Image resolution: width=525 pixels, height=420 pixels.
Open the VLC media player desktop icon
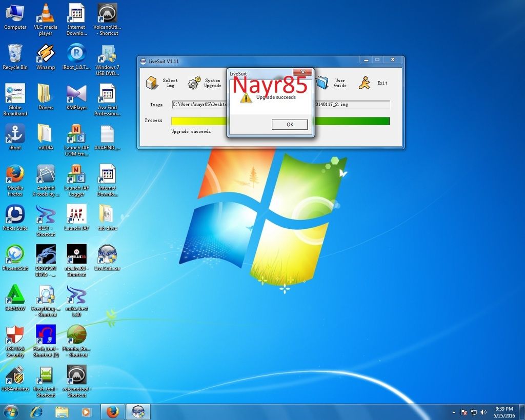pyautogui.click(x=46, y=14)
